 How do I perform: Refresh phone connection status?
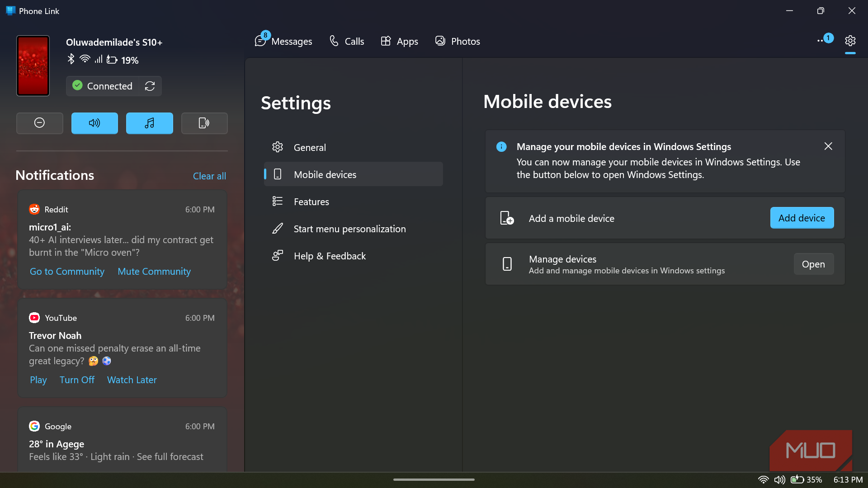click(x=150, y=86)
